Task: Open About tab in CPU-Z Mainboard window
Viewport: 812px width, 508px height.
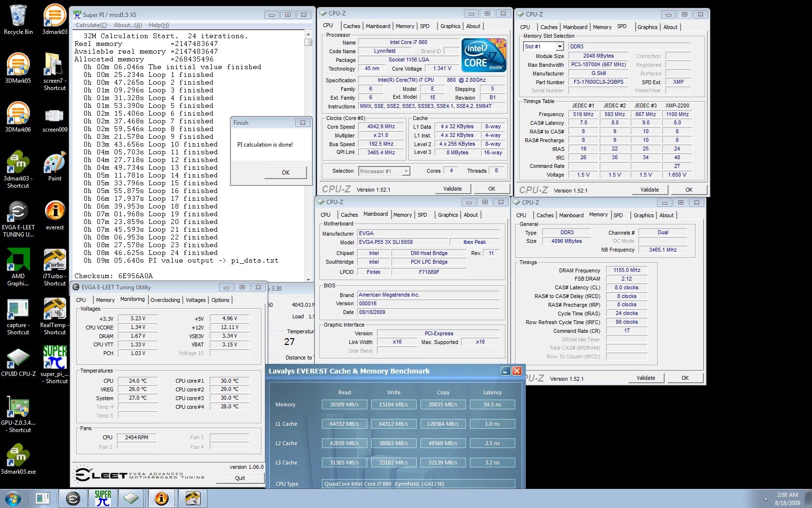Action: (x=471, y=215)
